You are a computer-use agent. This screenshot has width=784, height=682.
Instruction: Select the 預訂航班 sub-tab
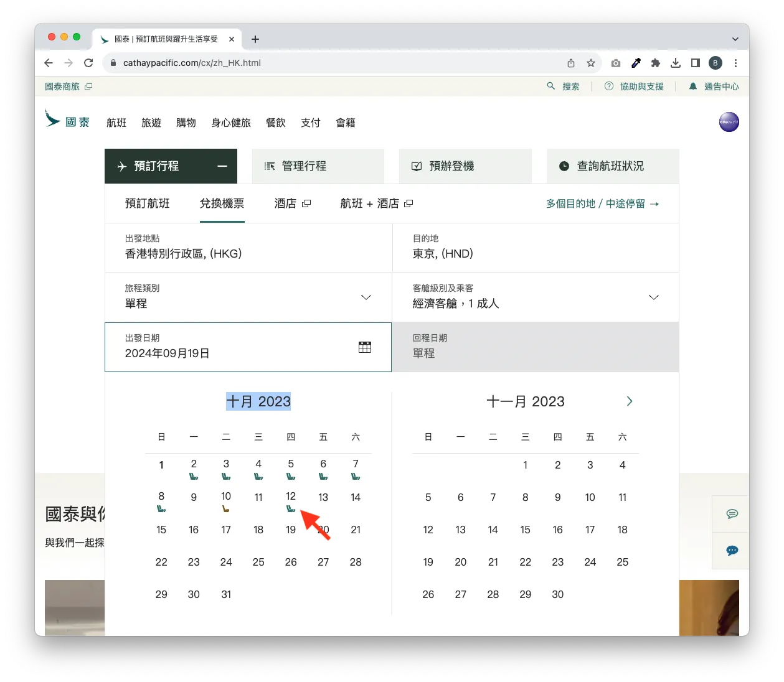pos(148,203)
